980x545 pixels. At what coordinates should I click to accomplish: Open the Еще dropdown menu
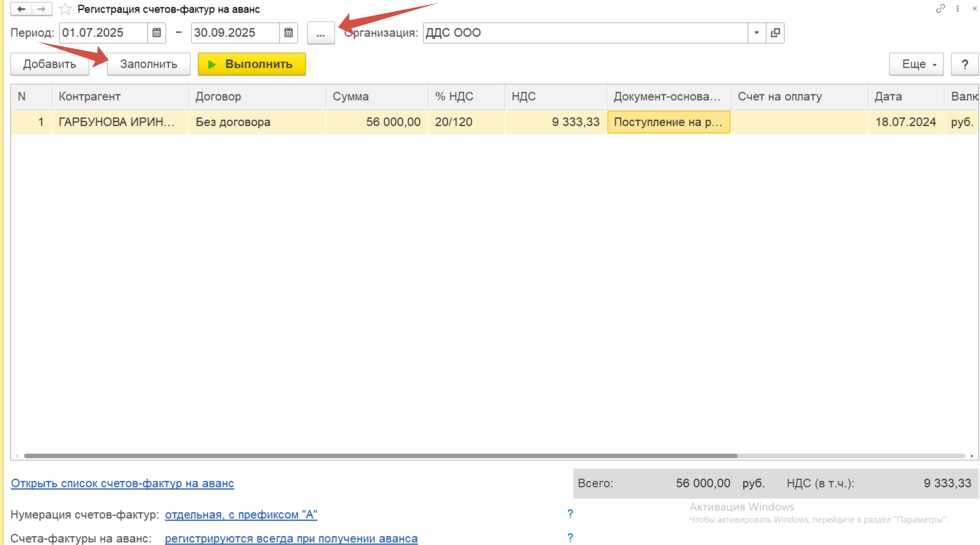click(916, 64)
